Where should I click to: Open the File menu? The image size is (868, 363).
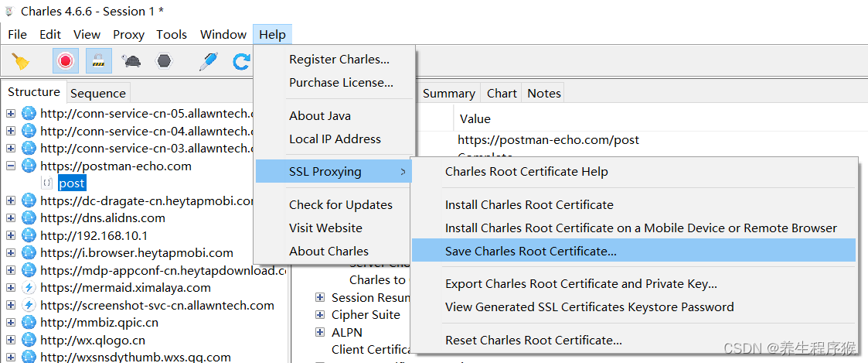tap(17, 34)
